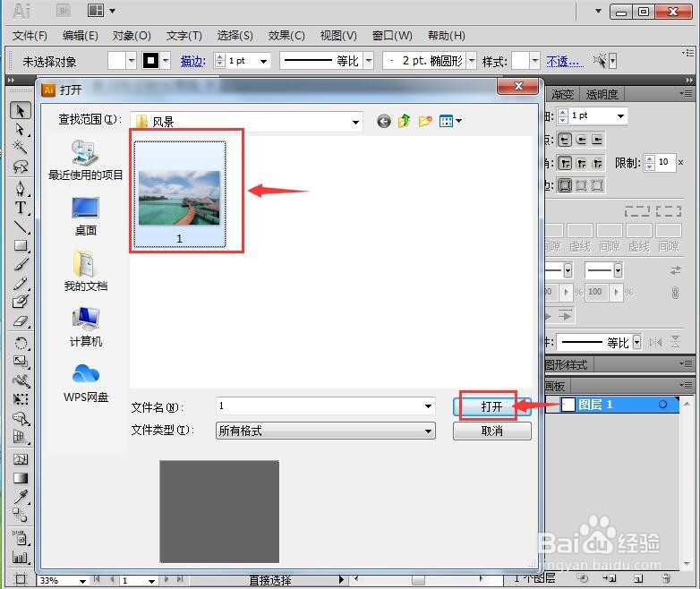Select butt cap stroke option
The image size is (700, 589).
click(565, 141)
